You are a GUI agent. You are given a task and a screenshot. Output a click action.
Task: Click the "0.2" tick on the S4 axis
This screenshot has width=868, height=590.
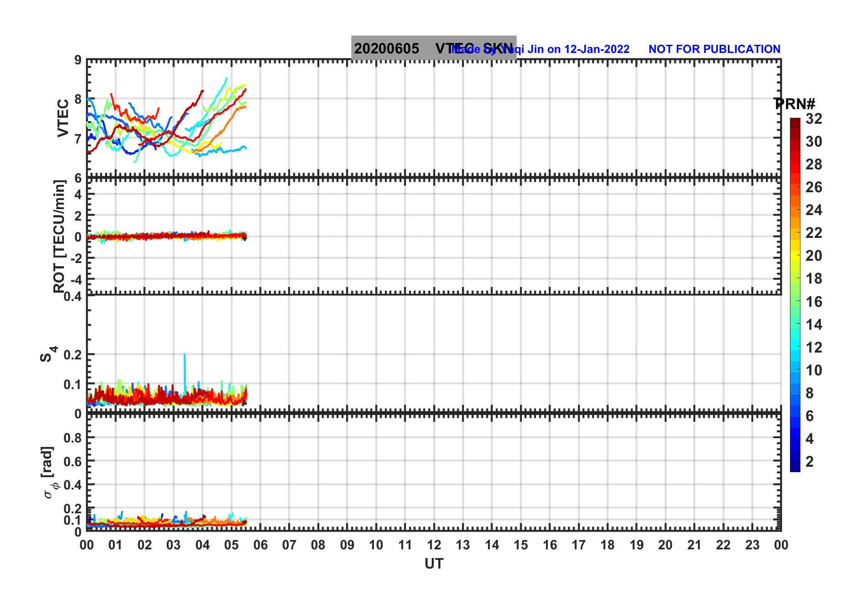click(73, 355)
